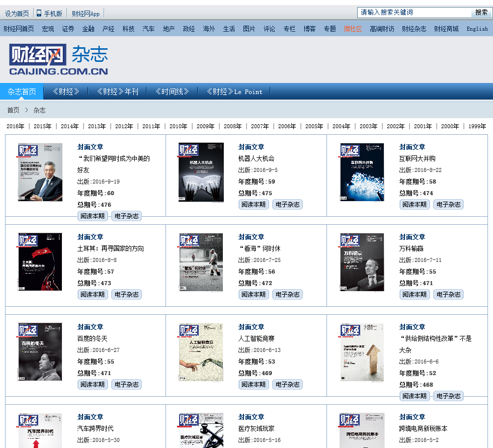Open the 高端财访 navigation item
The height and width of the screenshot is (448, 493).
pos(382,29)
